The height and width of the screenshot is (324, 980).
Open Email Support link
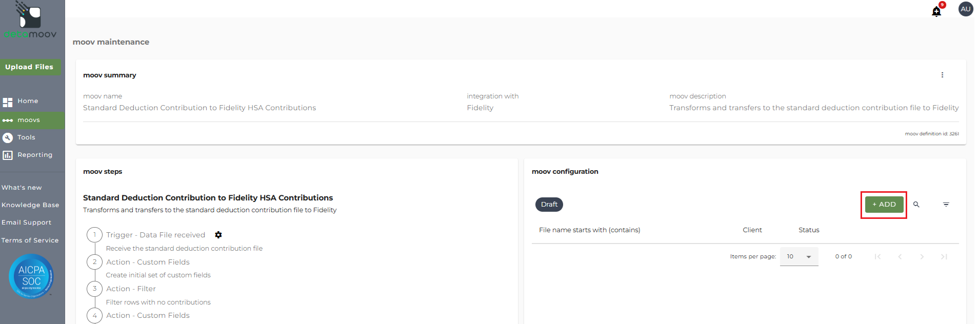(26, 222)
